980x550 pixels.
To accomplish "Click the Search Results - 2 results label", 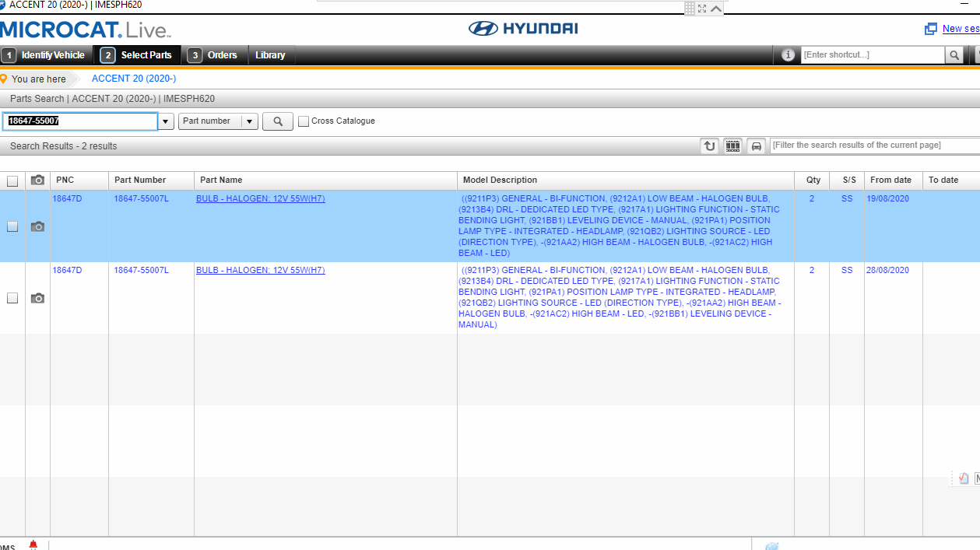I will coord(63,146).
